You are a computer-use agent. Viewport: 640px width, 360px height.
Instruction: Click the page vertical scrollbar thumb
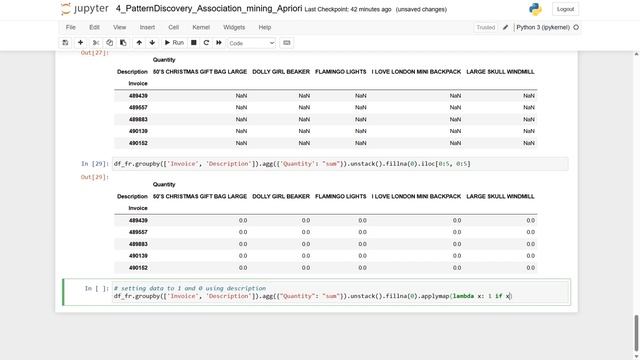636,332
